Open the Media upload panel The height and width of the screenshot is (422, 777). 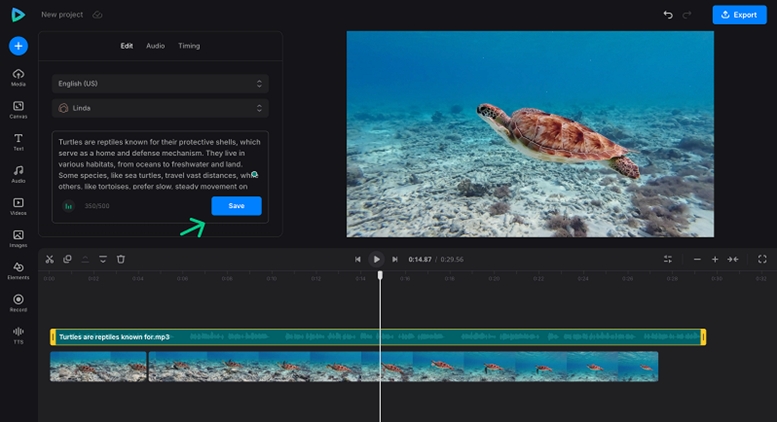pos(18,77)
